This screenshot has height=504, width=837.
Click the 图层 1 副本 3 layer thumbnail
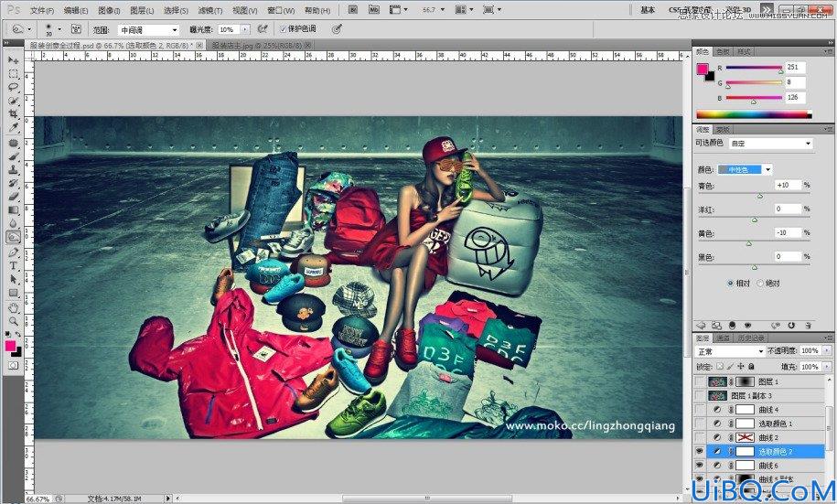pos(717,396)
